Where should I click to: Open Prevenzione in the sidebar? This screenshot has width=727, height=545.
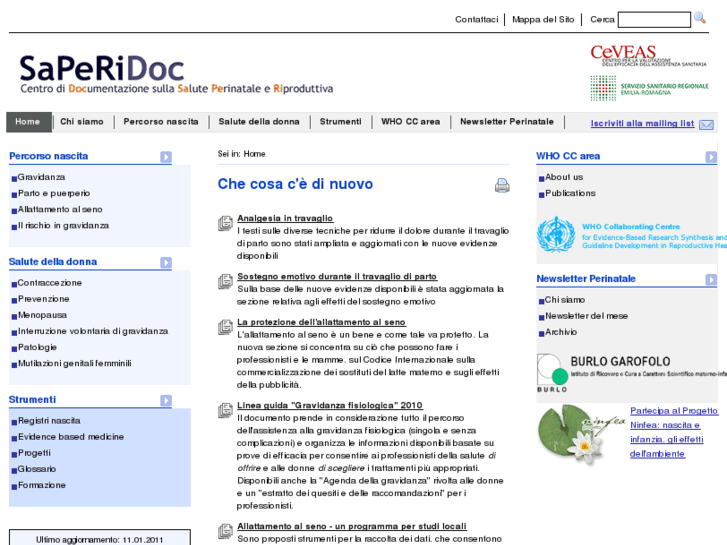click(x=44, y=299)
